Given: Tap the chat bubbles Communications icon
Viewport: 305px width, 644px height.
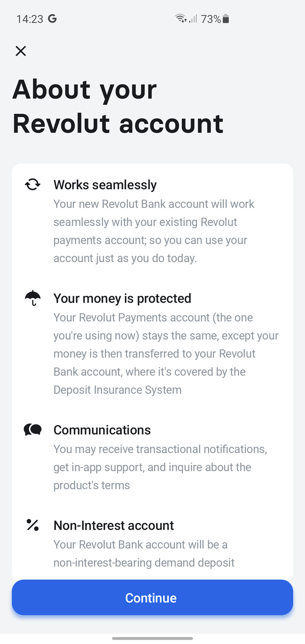Looking at the screenshot, I should pyautogui.click(x=33, y=429).
